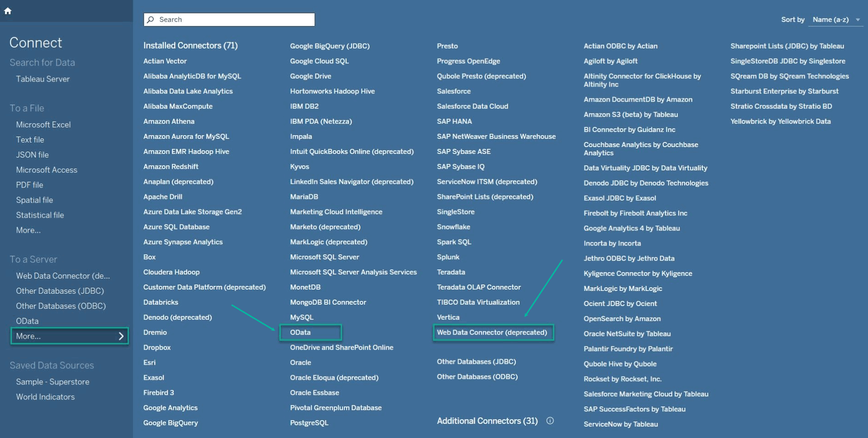Select Web Data Connector (deprecated)
Viewport: 868px width, 438px height.
click(493, 332)
